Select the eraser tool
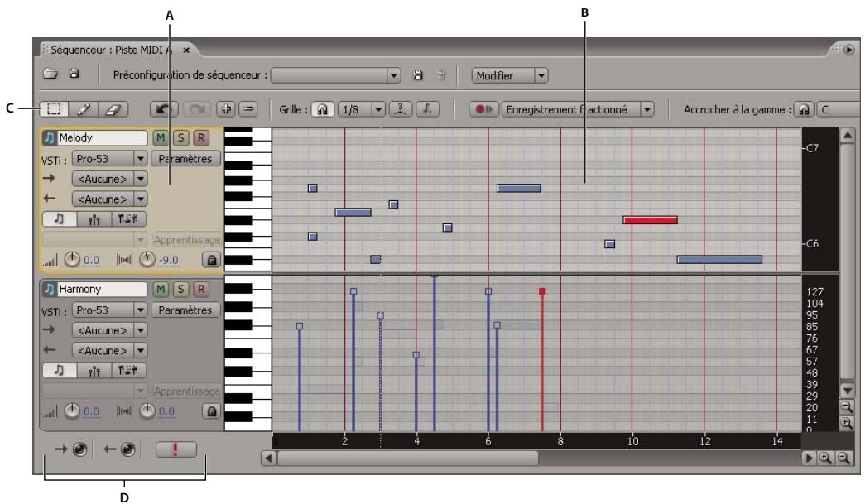 click(x=113, y=108)
